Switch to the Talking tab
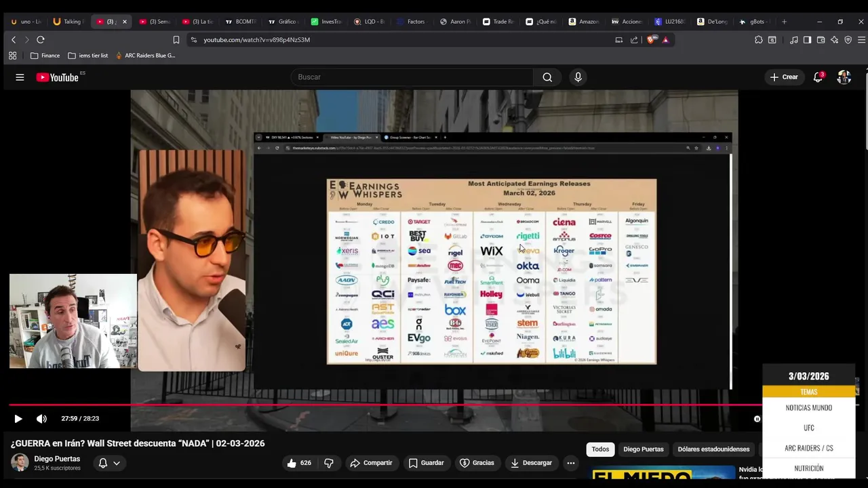This screenshot has height=488, width=868. pyautogui.click(x=67, y=22)
